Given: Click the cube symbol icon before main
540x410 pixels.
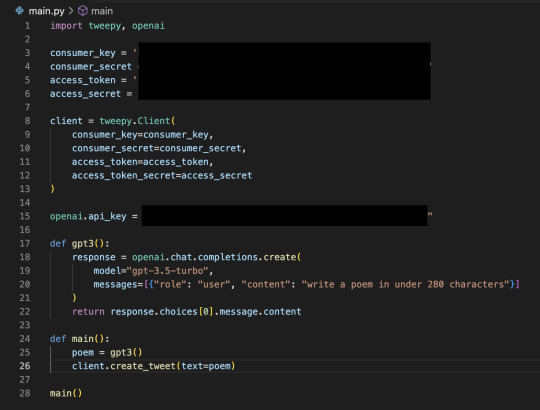Looking at the screenshot, I should [83, 11].
